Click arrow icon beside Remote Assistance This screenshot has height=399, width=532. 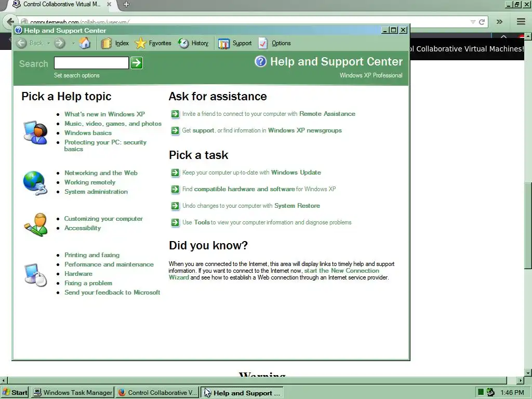point(175,114)
